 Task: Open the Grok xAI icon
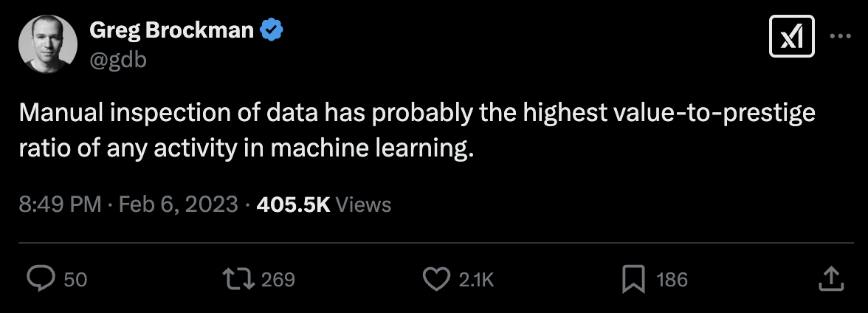(x=792, y=37)
